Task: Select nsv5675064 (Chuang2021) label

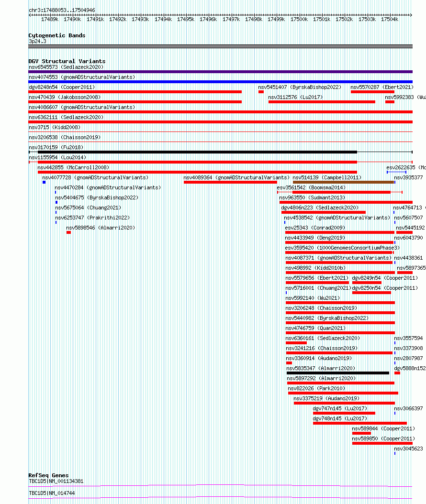Action: point(88,208)
